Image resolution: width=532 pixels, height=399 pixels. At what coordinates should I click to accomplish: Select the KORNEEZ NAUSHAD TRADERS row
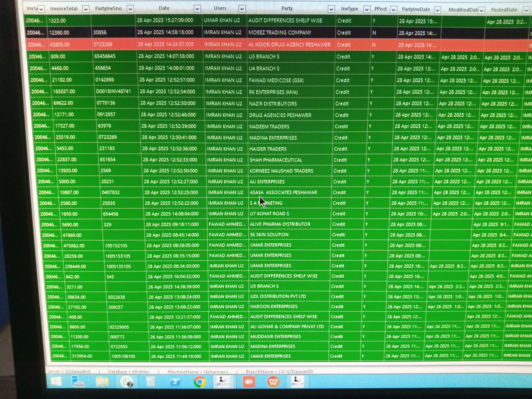point(281,171)
